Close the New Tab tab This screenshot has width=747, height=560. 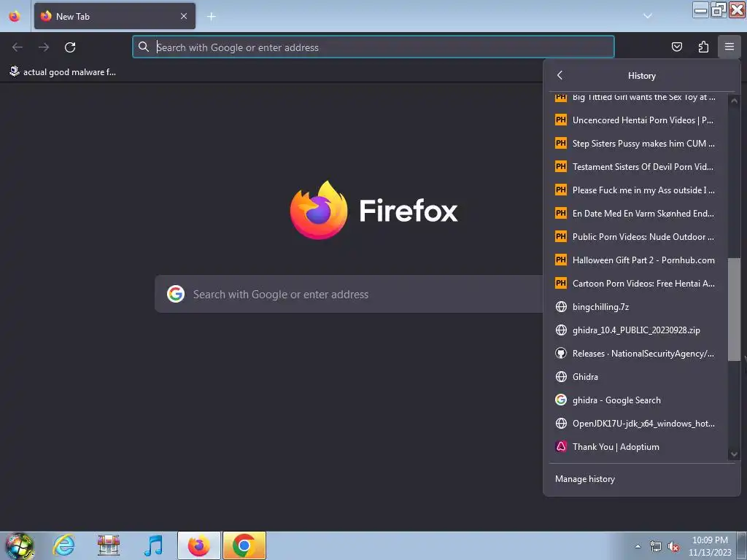183,16
